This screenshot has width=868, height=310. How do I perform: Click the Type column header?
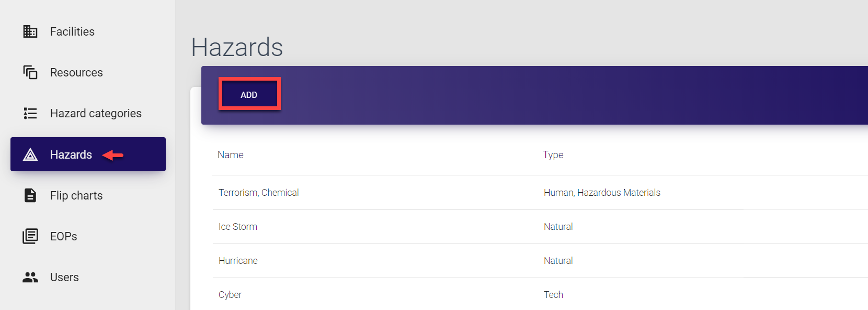pyautogui.click(x=553, y=154)
